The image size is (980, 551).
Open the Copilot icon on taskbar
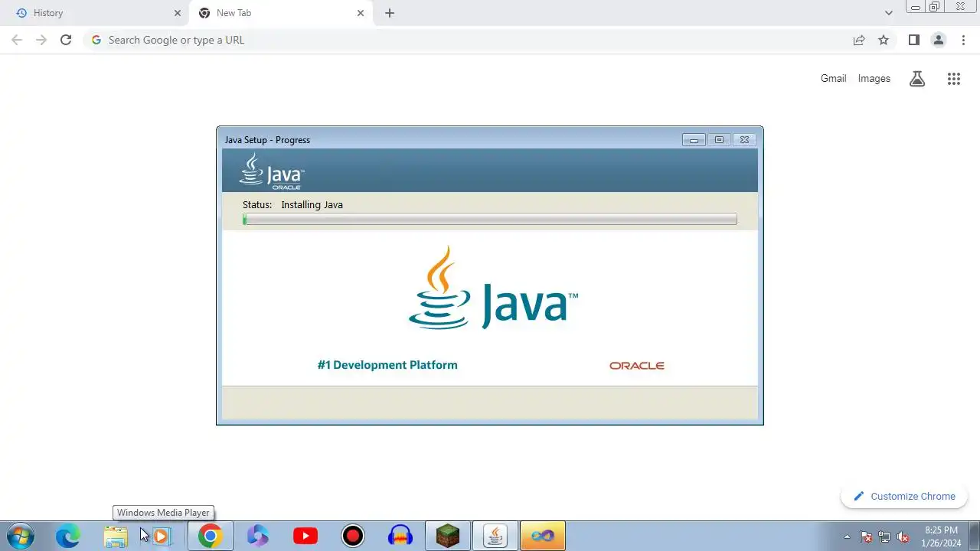coord(258,536)
